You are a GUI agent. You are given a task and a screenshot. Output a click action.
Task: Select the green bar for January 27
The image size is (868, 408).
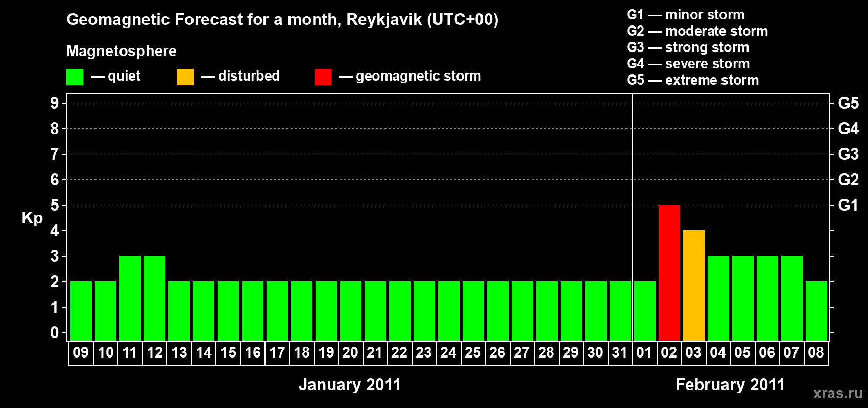pyautogui.click(x=522, y=311)
